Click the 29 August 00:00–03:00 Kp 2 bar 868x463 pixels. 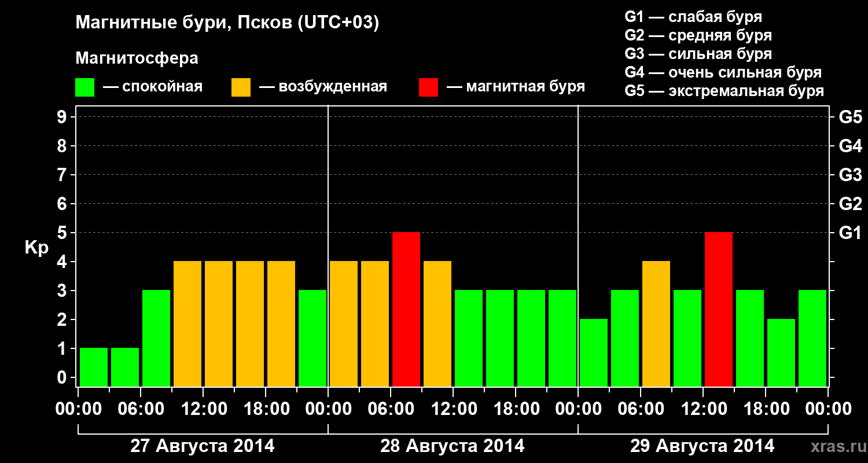594,352
